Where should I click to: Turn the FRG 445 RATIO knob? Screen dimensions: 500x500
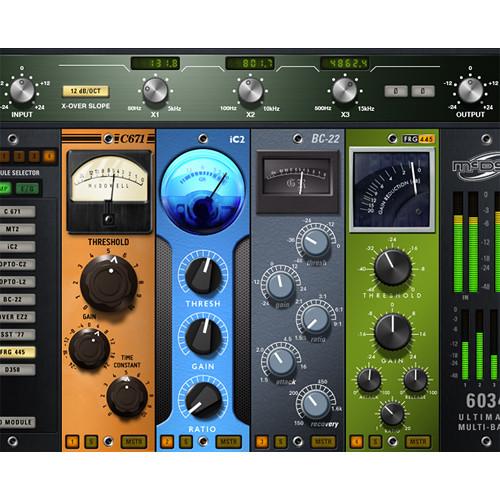(392, 413)
